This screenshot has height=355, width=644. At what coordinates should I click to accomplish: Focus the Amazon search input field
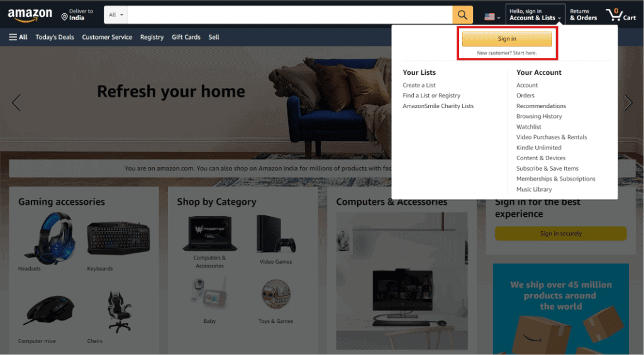click(289, 15)
